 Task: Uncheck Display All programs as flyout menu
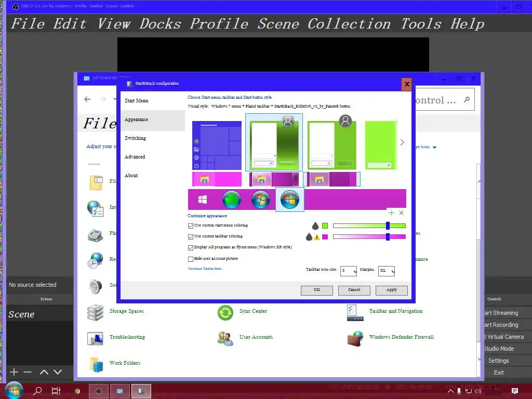click(x=191, y=248)
